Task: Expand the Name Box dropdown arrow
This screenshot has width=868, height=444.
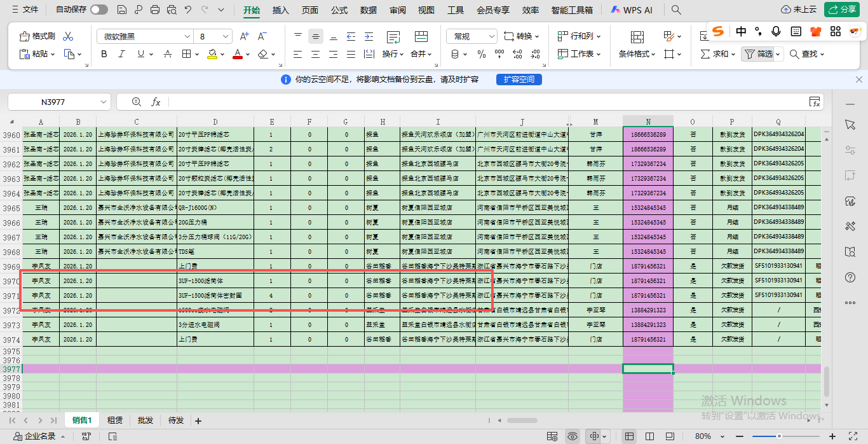Action: 104,102
